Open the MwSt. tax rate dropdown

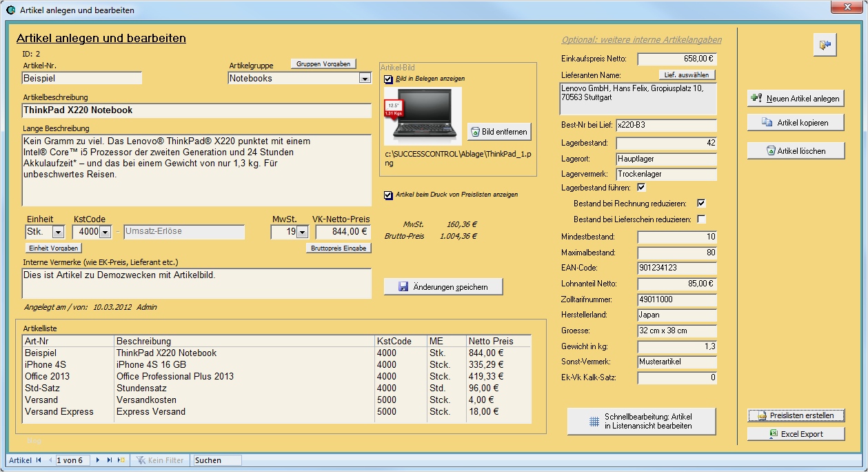(x=301, y=233)
